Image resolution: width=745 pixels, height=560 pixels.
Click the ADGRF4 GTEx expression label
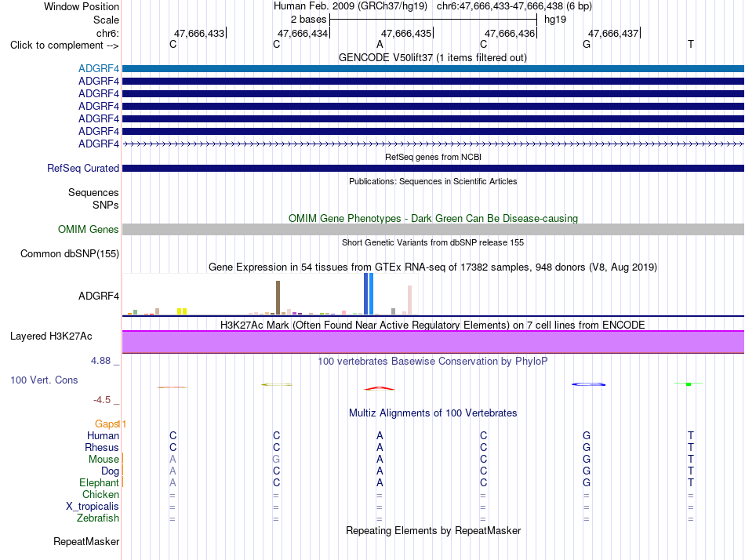pyautogui.click(x=99, y=296)
